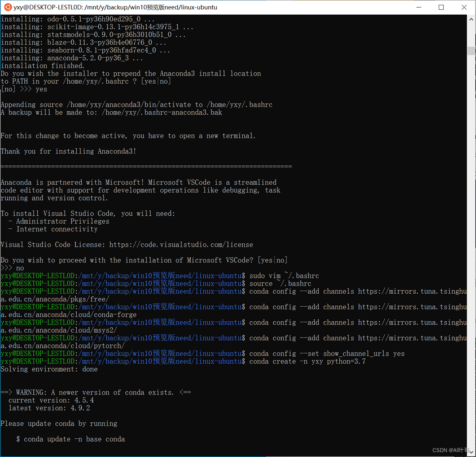The image size is (476, 457).
Task: Click the 'conda update -n base conda' command
Action: [70, 439]
